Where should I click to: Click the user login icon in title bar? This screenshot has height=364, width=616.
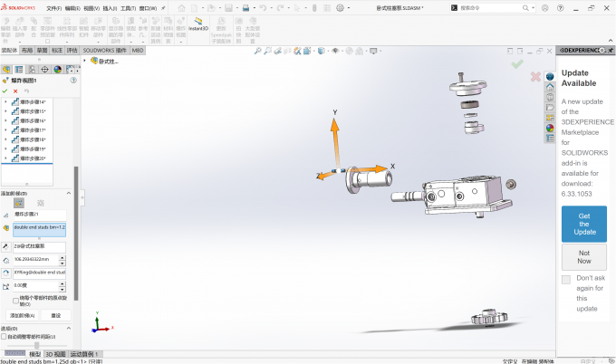click(545, 8)
